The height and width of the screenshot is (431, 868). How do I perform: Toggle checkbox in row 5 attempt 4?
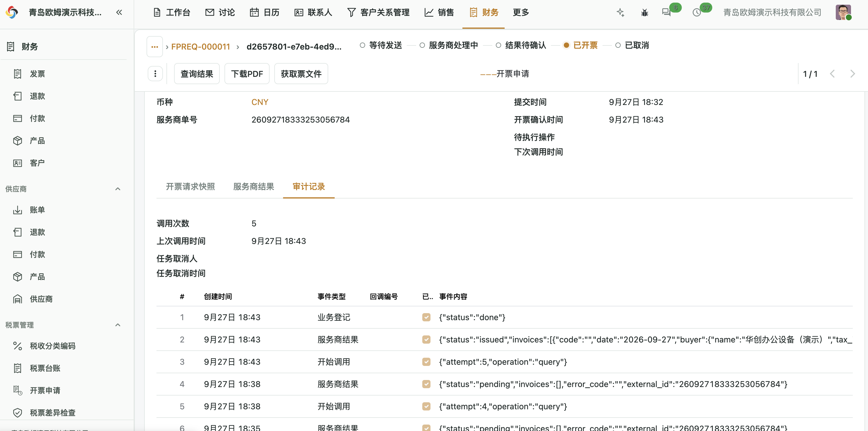click(x=426, y=406)
